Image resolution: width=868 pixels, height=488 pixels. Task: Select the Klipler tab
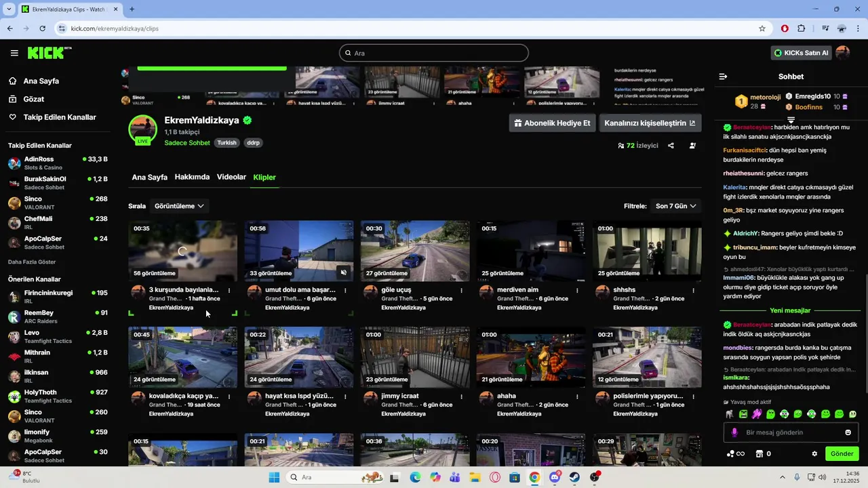pos(264,178)
